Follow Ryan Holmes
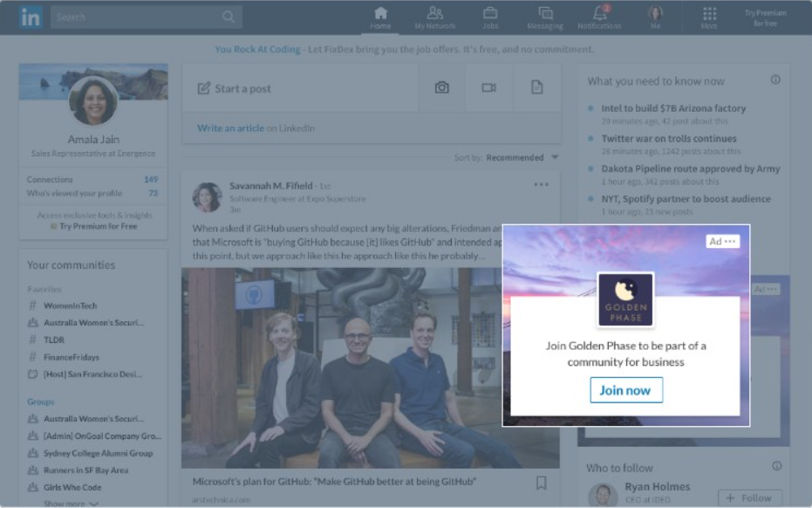812x508 pixels. coord(749,498)
